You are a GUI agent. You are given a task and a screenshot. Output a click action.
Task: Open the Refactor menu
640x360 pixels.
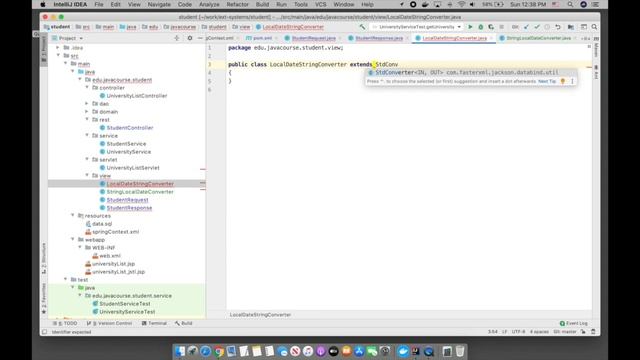tap(237, 4)
